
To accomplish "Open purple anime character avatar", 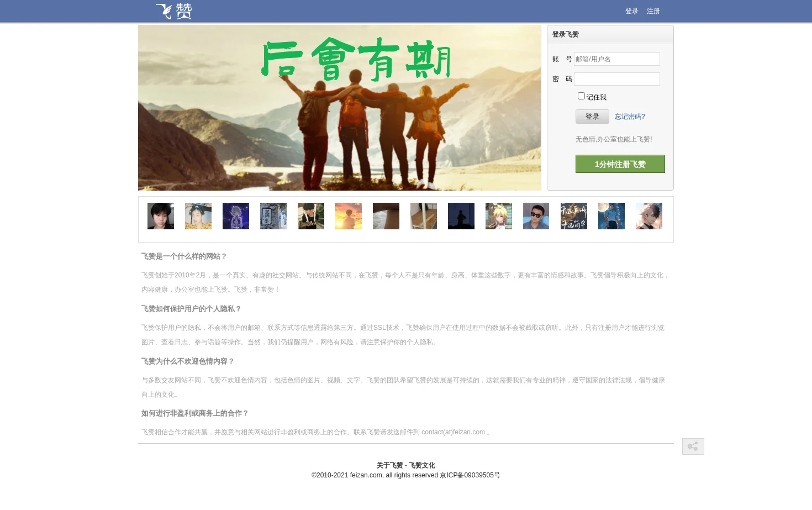I will (236, 216).
